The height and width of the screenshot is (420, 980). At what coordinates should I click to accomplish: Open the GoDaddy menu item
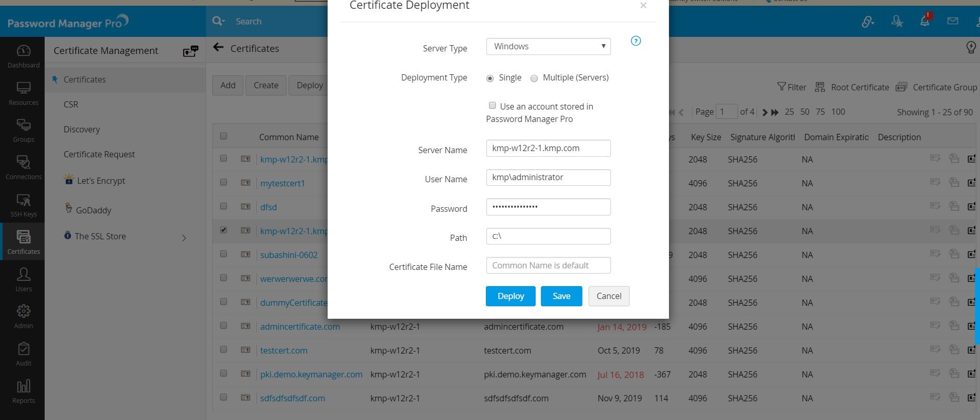93,210
